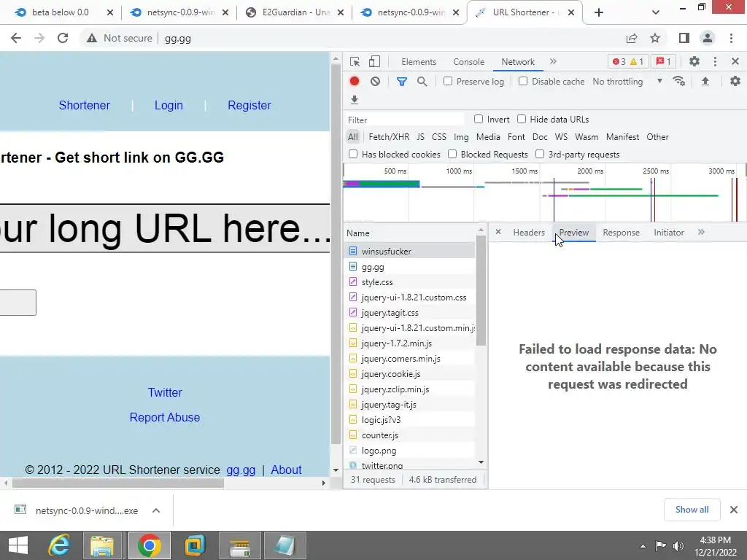Reload the gg.gg page

63,38
